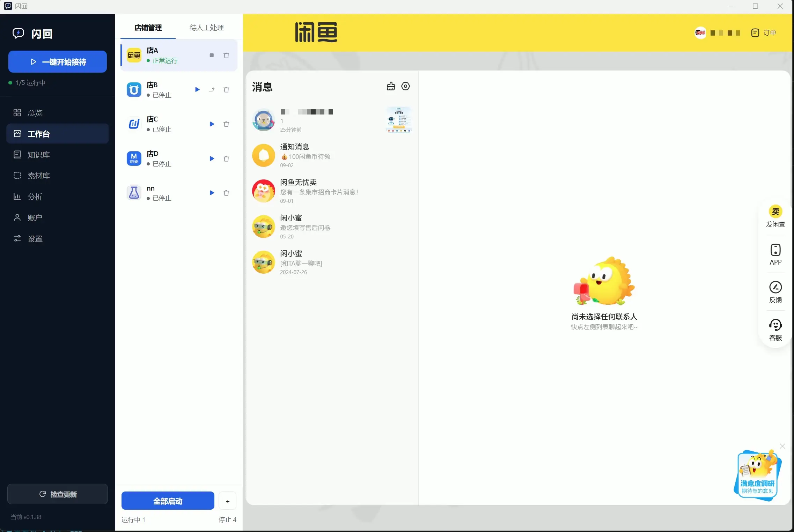The image size is (794, 532).
Task: Select the nn shop row
Action: point(179,193)
